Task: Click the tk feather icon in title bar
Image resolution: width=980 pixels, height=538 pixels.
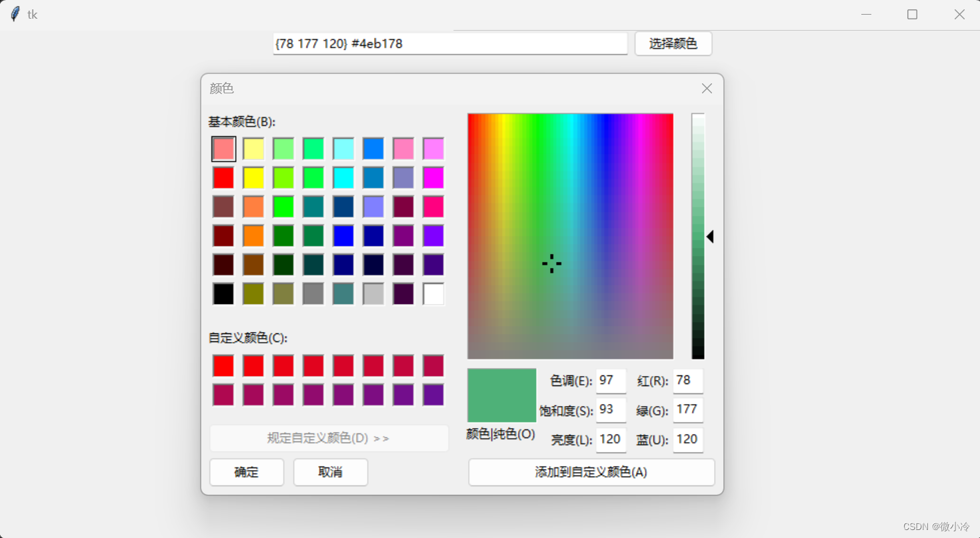Action: click(x=15, y=14)
